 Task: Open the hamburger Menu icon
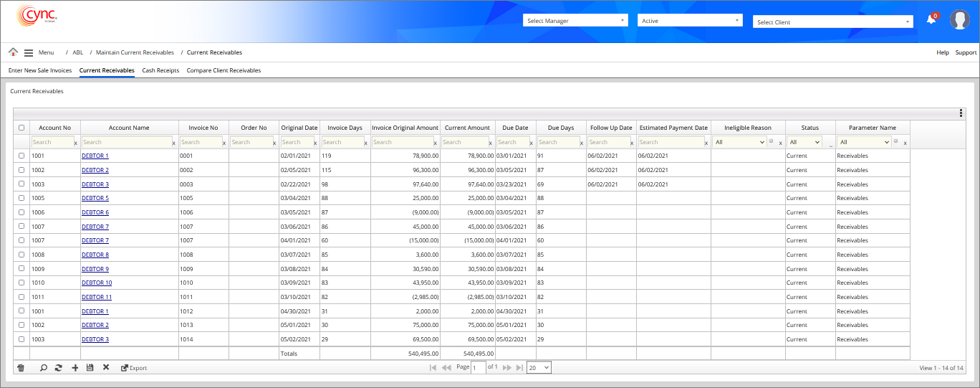[x=29, y=52]
